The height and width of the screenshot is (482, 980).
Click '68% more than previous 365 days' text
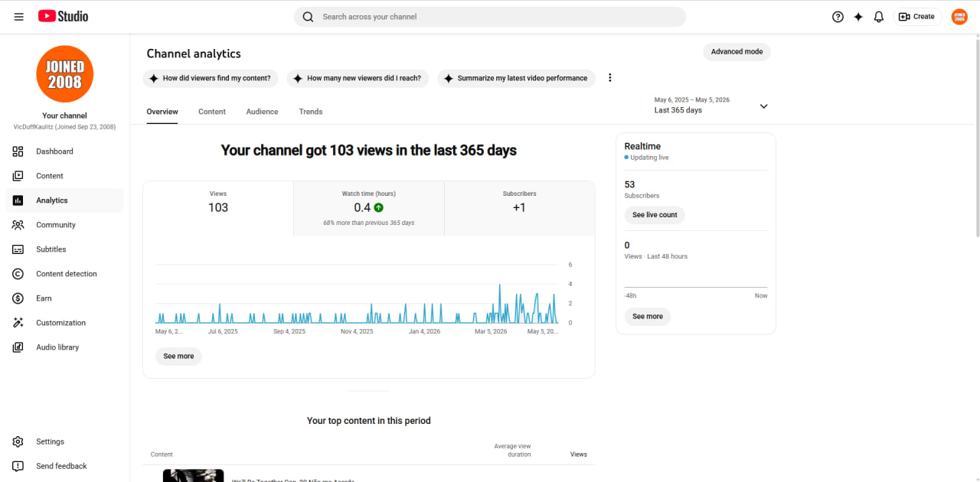[x=369, y=223]
